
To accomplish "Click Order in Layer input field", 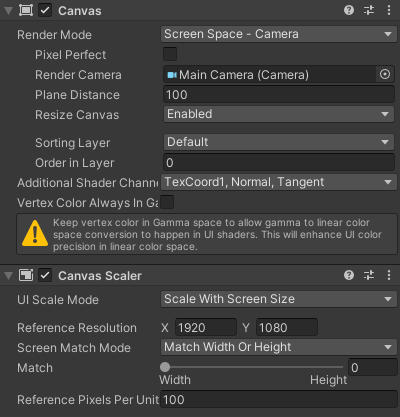I will pyautogui.click(x=279, y=163).
